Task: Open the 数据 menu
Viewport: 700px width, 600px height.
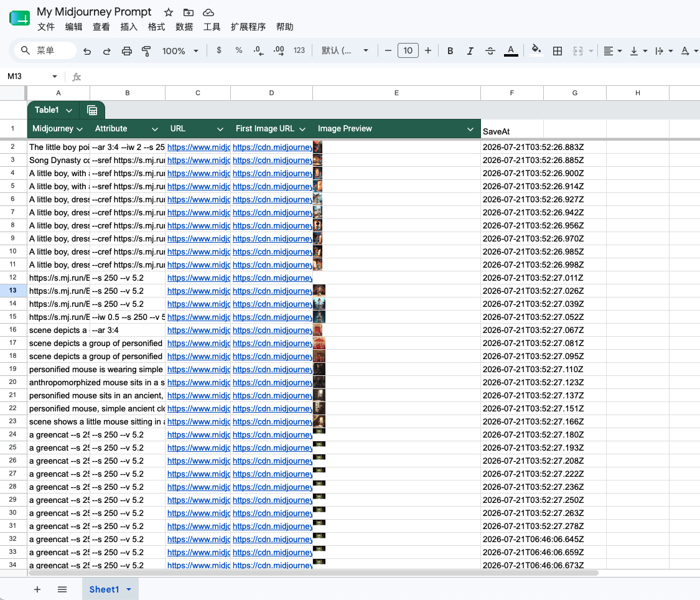Action: coord(184,27)
